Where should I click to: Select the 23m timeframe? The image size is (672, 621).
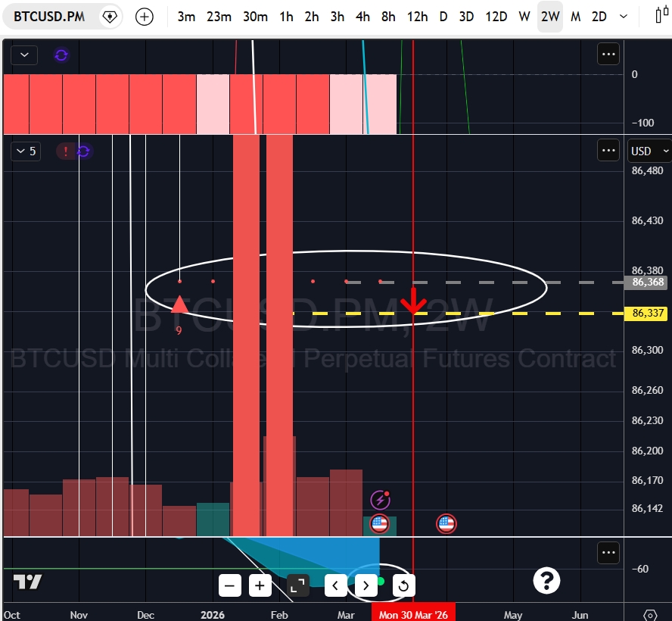219,17
